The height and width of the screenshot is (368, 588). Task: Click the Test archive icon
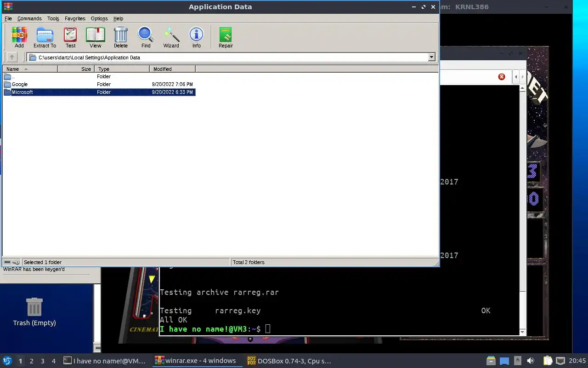click(x=70, y=38)
